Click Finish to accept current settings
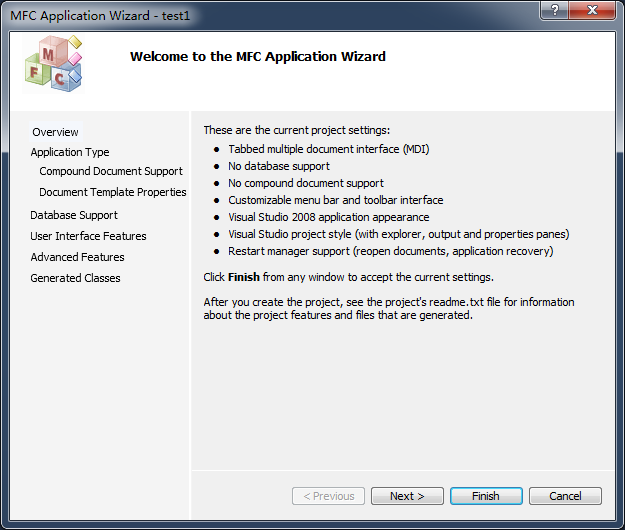 click(x=486, y=496)
